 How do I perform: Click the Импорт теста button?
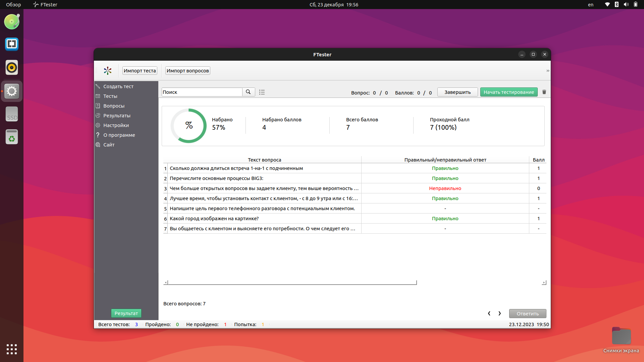140,71
